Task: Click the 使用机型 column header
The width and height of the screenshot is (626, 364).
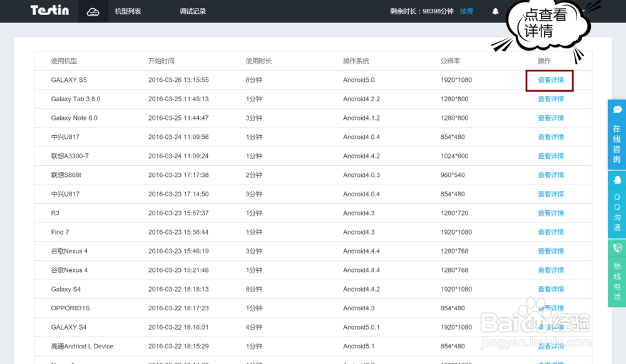Action: 64,61
